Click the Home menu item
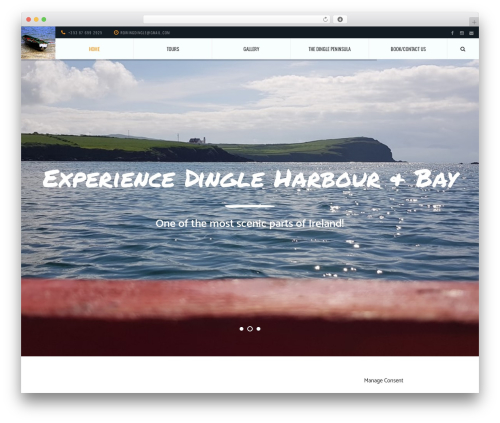The width and height of the screenshot is (500, 423). coord(94,49)
